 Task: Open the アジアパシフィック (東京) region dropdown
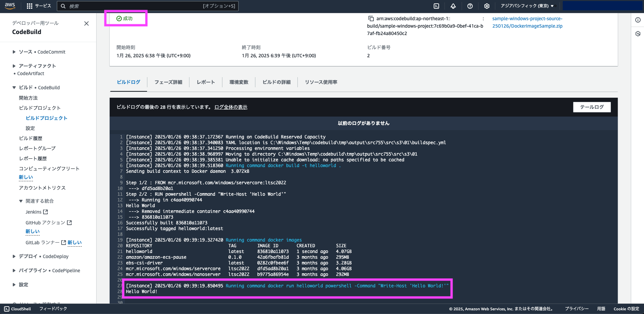[527, 6]
